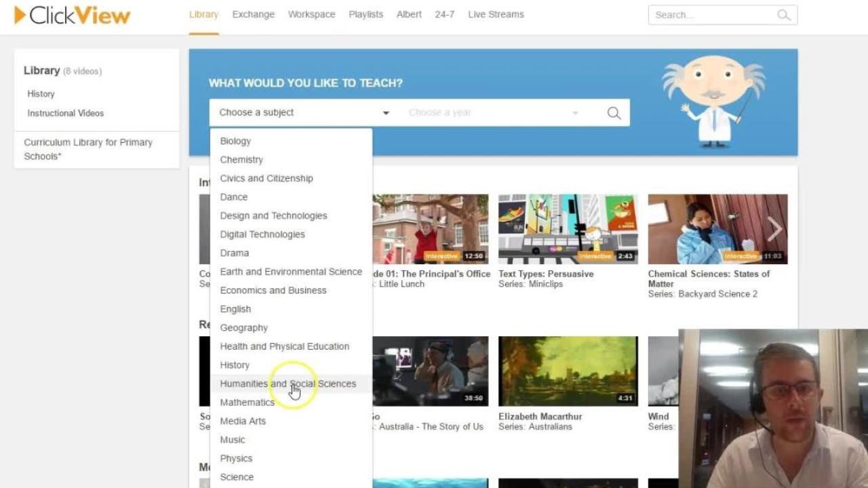The width and height of the screenshot is (868, 488).
Task: Click the magnifying glass beside Choose a year
Action: 613,113
